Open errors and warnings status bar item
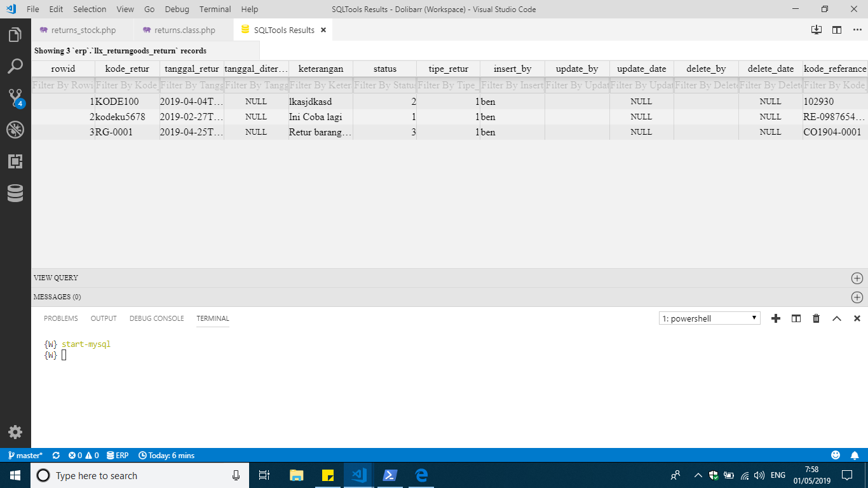Screen dimensions: 868x488 click(83, 456)
